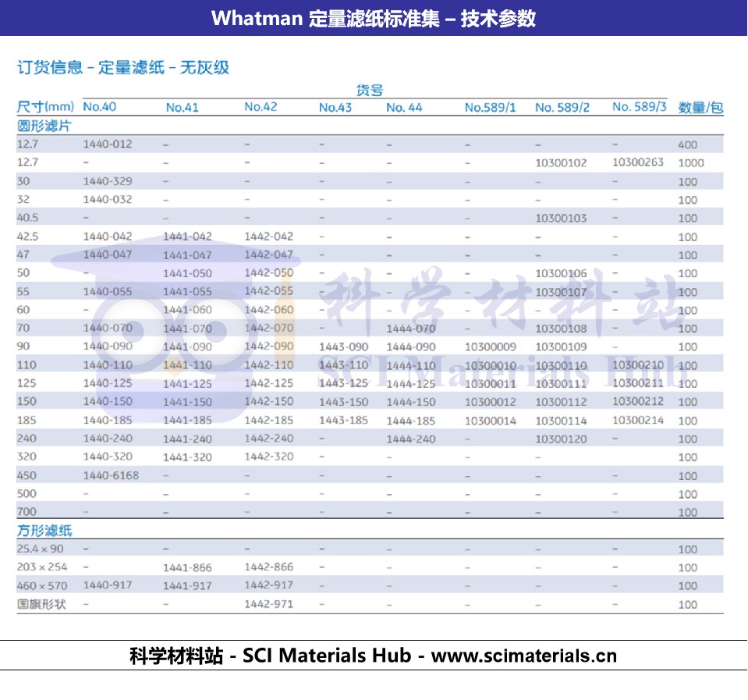This screenshot has width=748, height=700.
Task: Select part number '10300009'
Action: coord(491,347)
